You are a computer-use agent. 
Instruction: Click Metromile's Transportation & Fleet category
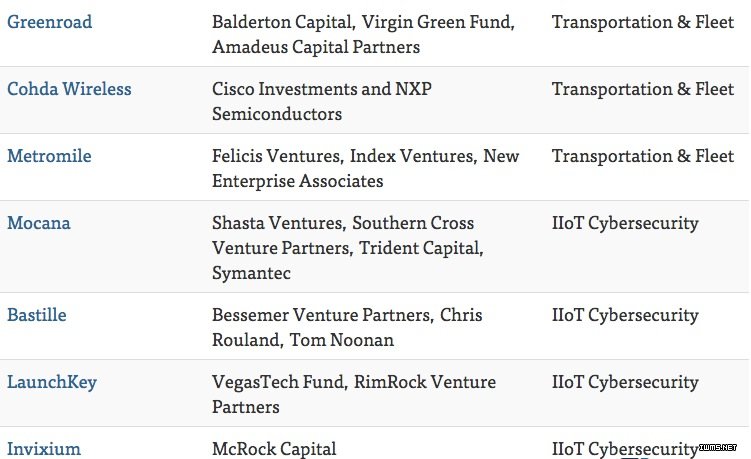[x=643, y=156]
